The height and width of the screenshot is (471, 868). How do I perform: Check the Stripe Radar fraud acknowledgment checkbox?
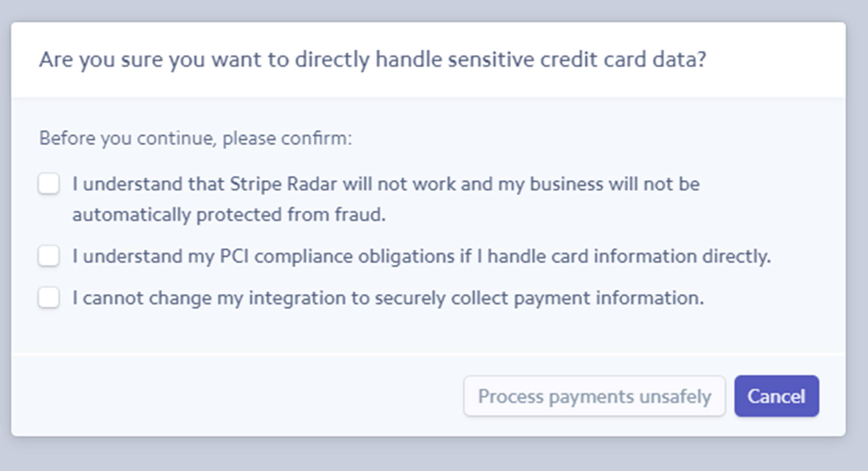[x=49, y=184]
